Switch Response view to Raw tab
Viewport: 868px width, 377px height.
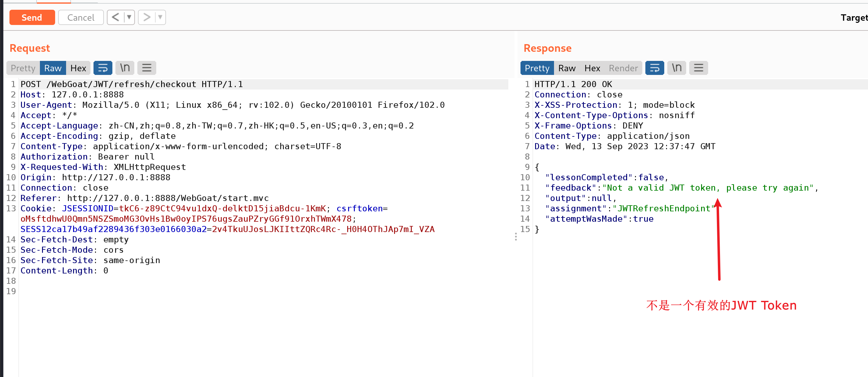(x=567, y=68)
